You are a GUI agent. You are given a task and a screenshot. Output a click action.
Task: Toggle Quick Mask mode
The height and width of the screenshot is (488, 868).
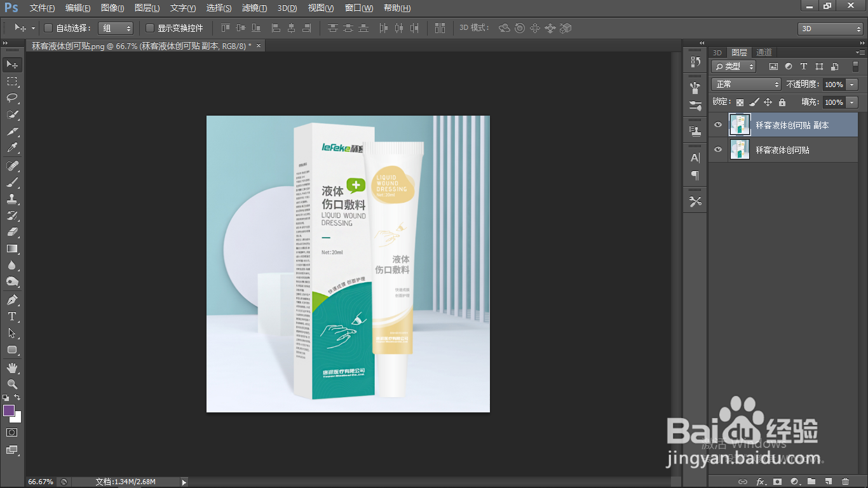pyautogui.click(x=12, y=432)
